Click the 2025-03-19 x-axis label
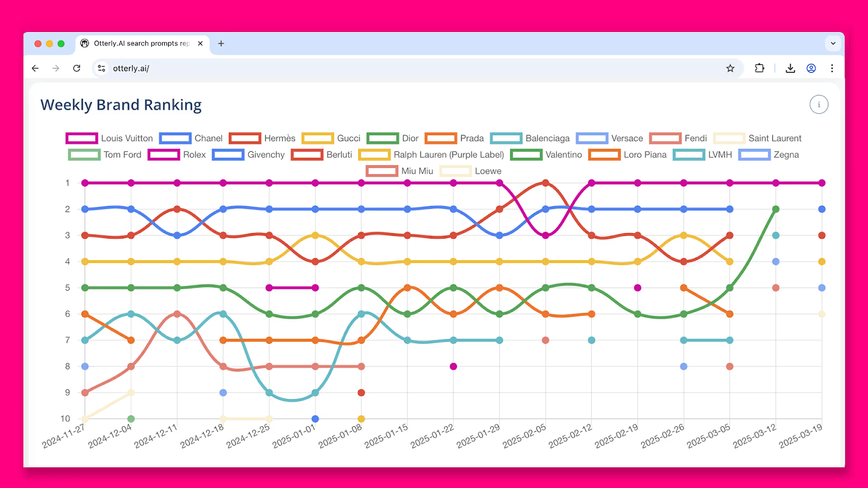 801,436
